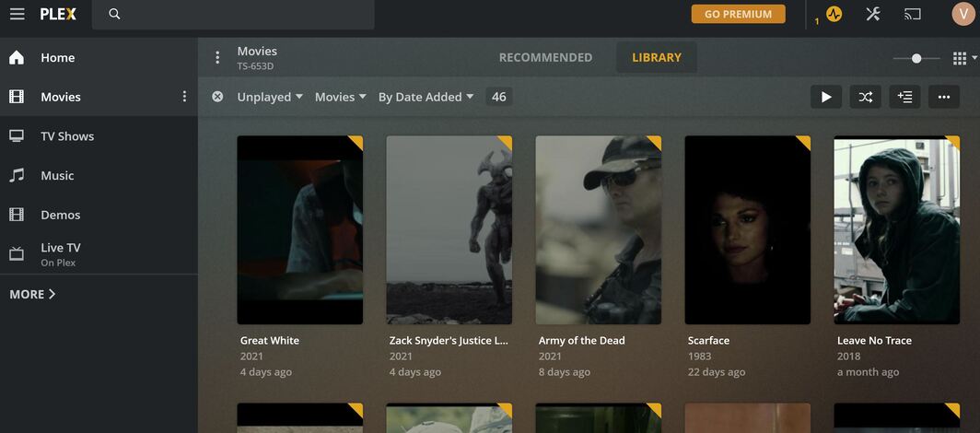The height and width of the screenshot is (433, 980).
Task: Expand the MORE sidebar section
Action: pyautogui.click(x=32, y=294)
